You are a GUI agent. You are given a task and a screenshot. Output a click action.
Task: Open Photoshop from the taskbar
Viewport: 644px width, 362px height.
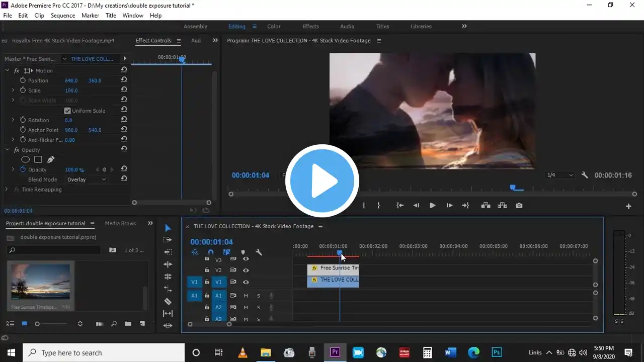(497, 352)
